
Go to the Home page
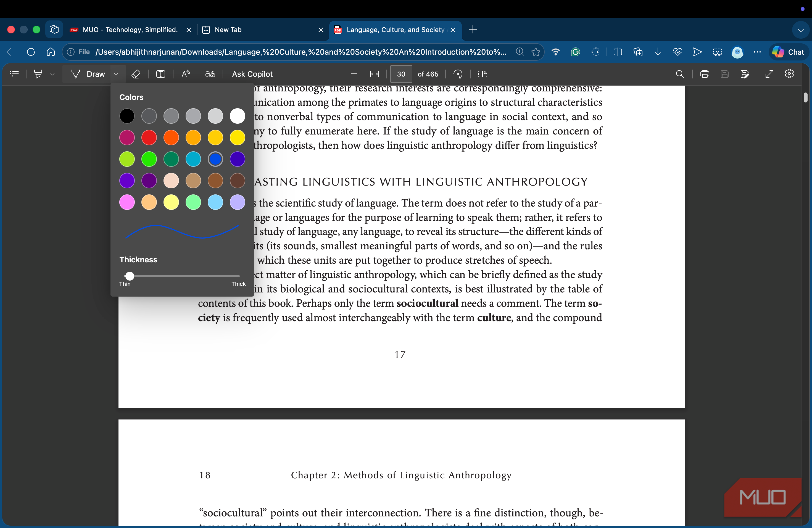pyautogui.click(x=51, y=52)
